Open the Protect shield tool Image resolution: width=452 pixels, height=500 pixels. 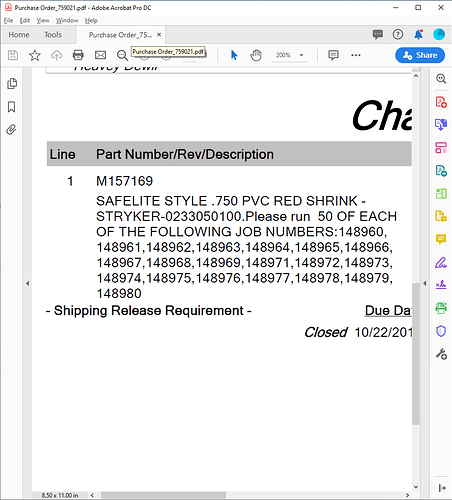click(441, 331)
